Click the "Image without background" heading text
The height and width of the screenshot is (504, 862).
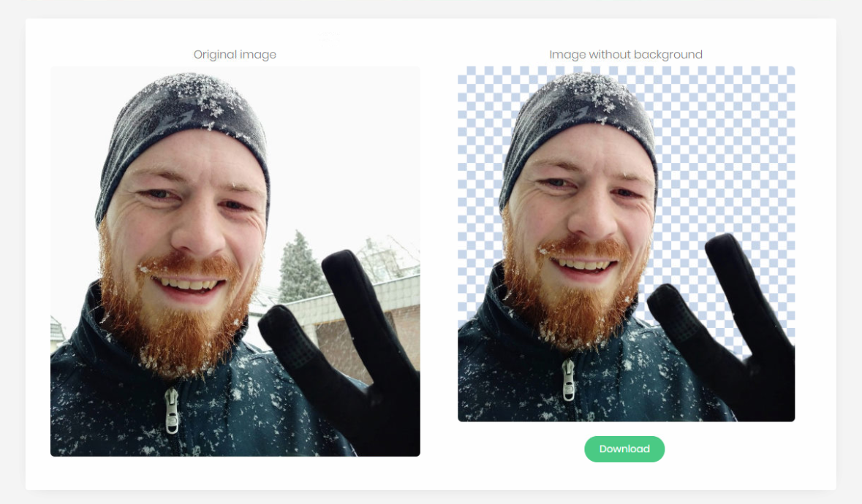click(x=626, y=54)
